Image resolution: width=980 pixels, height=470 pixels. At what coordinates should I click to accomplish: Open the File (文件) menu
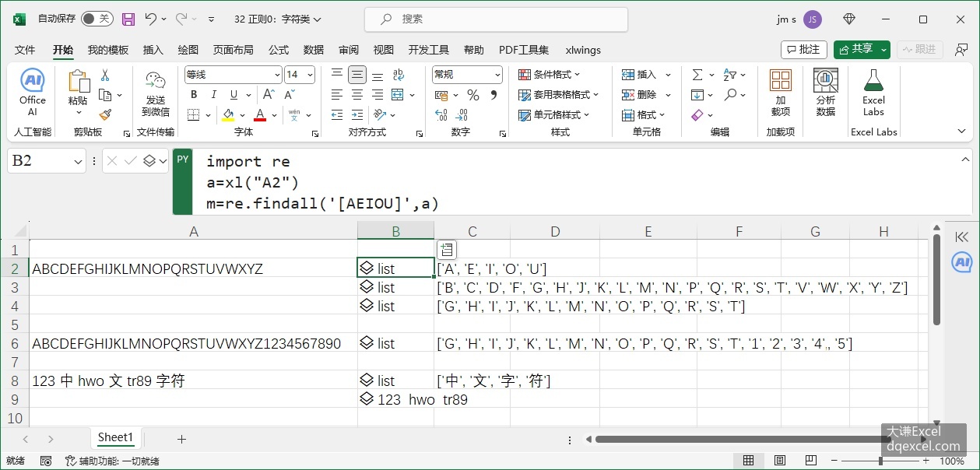click(x=25, y=50)
